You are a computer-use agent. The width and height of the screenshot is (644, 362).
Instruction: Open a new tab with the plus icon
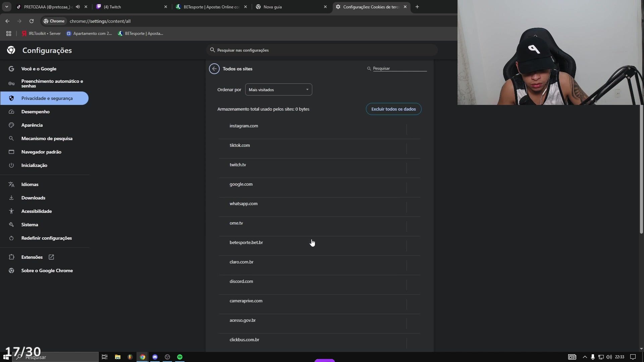(417, 7)
